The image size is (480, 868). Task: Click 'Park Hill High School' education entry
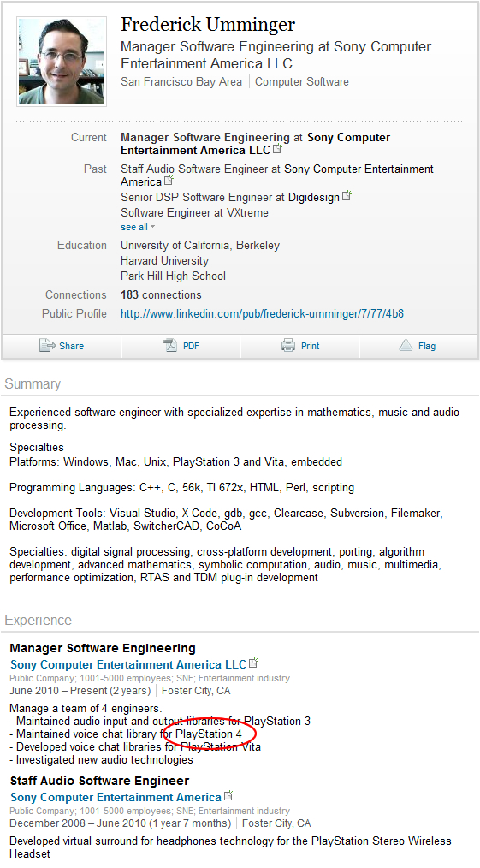[173, 276]
